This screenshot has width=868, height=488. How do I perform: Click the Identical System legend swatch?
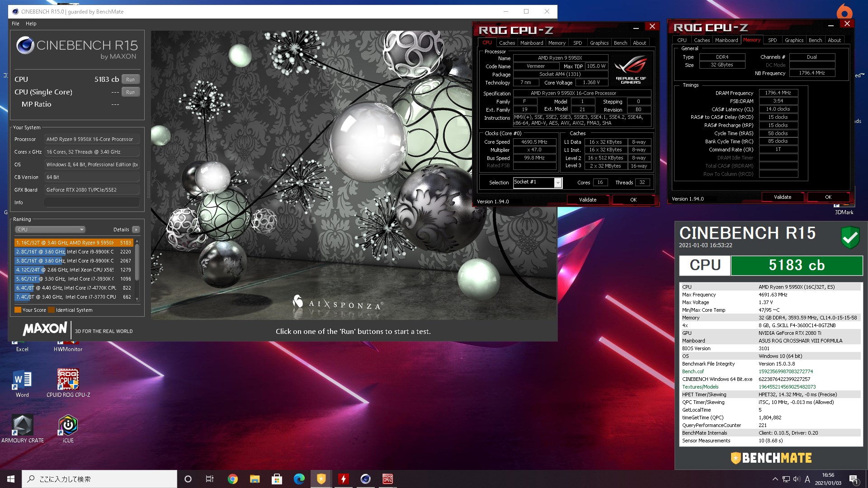point(51,310)
